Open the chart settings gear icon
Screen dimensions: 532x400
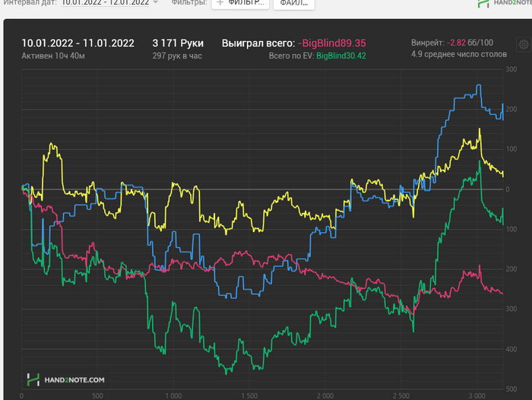pyautogui.click(x=524, y=44)
